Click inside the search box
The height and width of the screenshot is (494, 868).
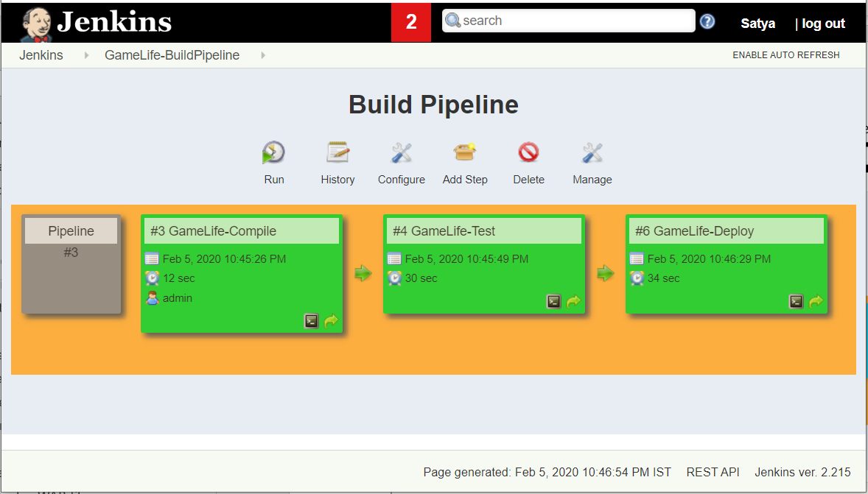575,21
